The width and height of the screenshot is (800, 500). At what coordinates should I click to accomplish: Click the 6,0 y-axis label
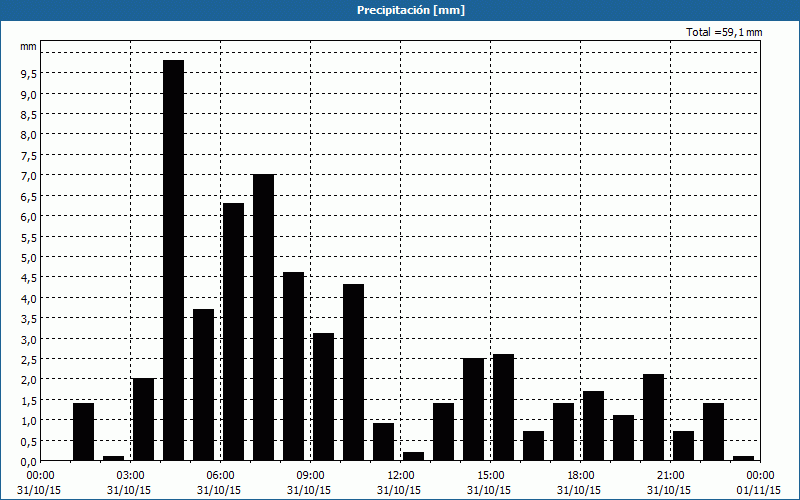29,217
